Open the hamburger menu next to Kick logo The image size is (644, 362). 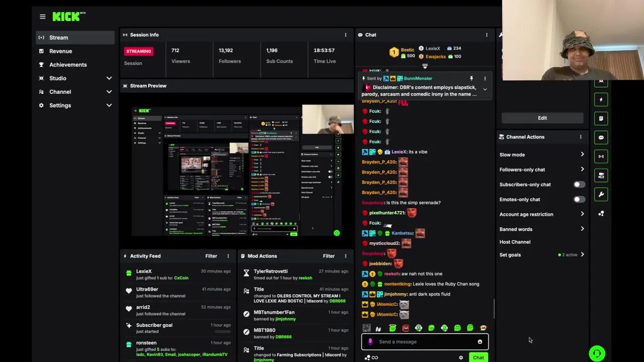point(42,17)
